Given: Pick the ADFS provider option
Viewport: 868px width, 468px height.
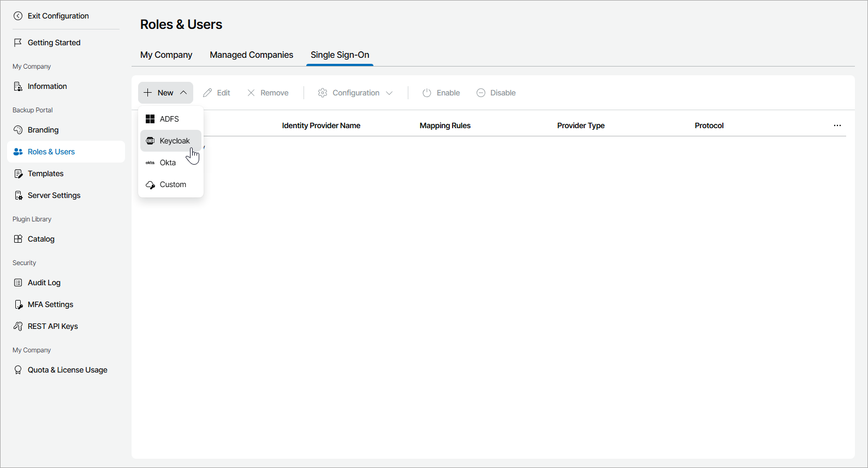Looking at the screenshot, I should coord(169,119).
